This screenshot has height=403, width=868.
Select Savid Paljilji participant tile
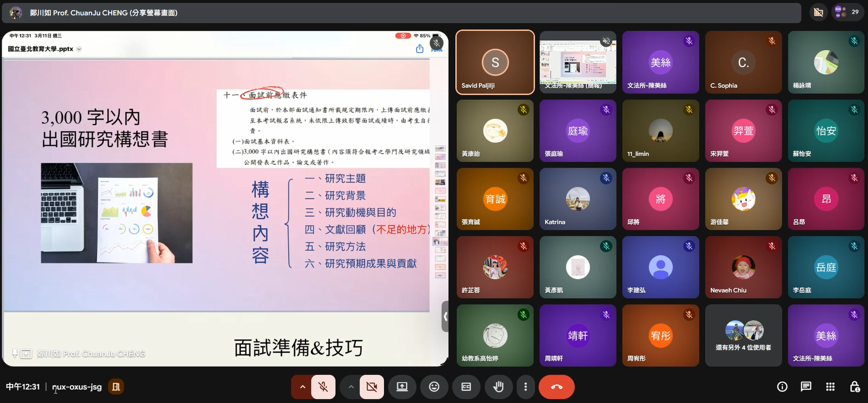[x=495, y=62]
